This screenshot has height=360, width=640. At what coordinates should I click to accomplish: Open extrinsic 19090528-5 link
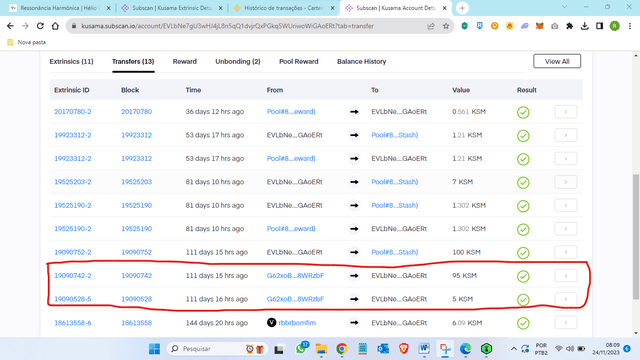(x=73, y=299)
